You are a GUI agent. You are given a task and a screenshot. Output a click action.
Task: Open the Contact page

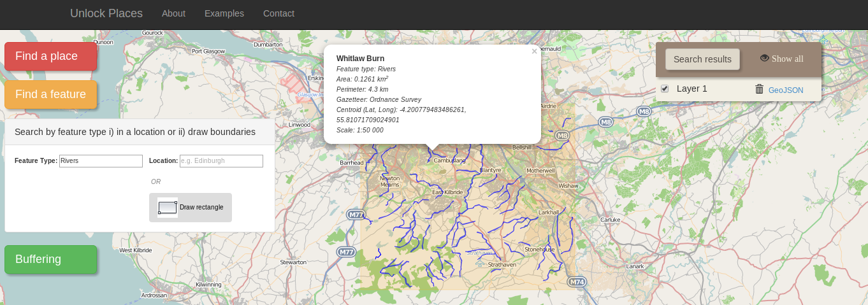(x=278, y=13)
